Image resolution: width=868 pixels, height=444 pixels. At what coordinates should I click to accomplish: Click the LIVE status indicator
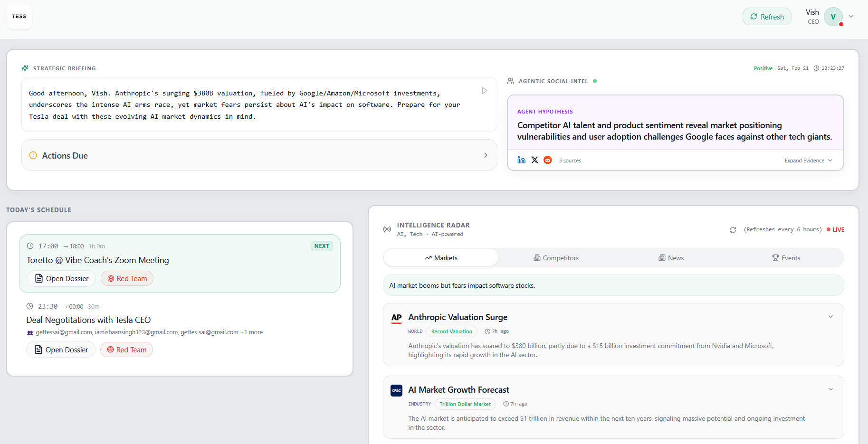point(836,230)
